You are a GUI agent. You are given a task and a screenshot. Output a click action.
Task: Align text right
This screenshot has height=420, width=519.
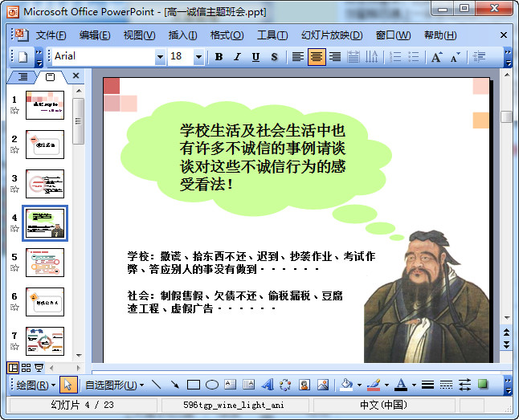click(x=335, y=57)
